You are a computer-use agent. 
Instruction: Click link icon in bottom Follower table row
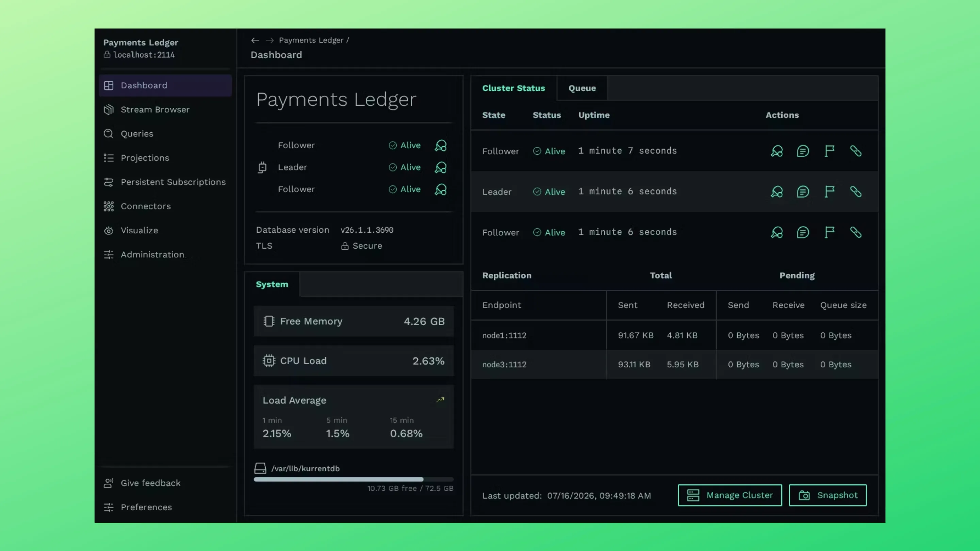click(856, 232)
